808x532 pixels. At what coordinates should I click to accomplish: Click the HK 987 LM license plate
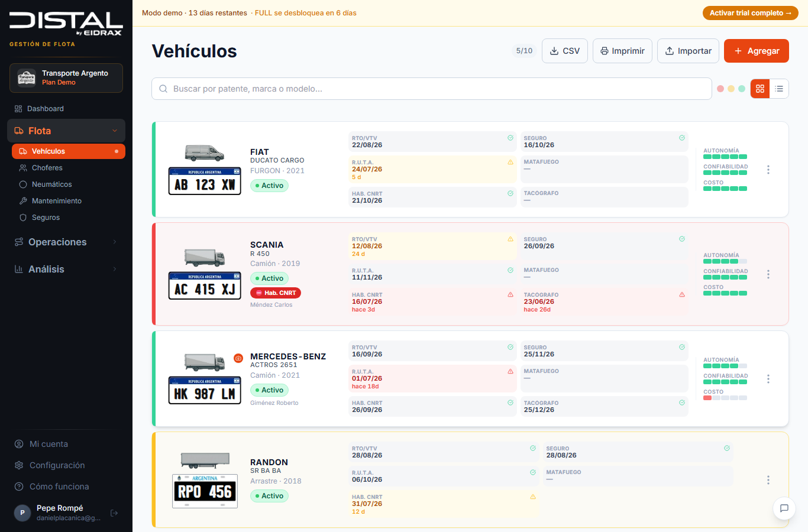[x=205, y=390]
